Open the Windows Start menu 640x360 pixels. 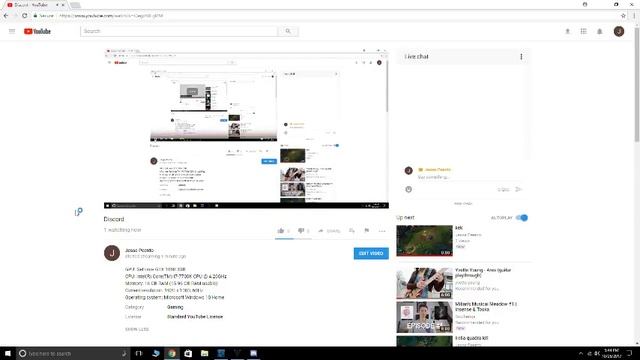click(8, 353)
